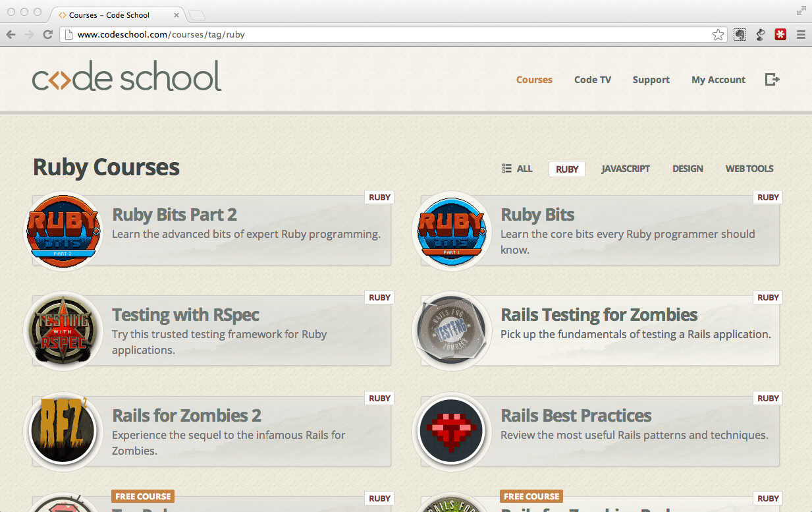Click the Support link in header
Viewport: 812px width, 512px height.
pos(651,80)
